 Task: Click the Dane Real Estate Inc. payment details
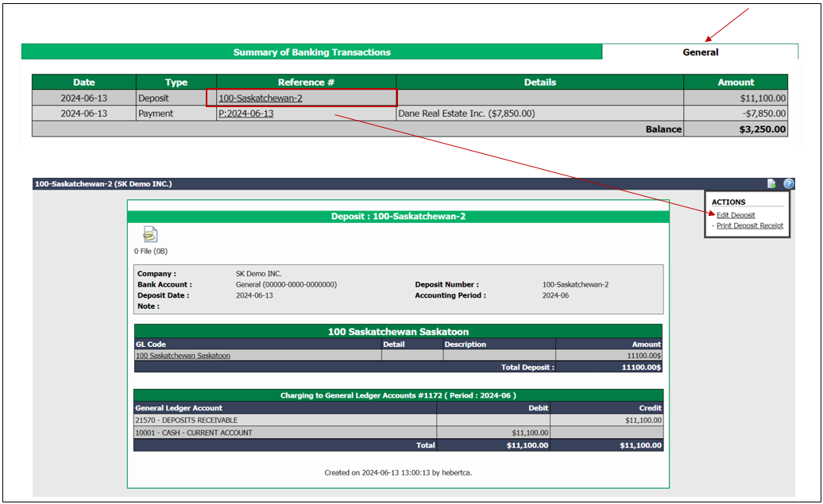[x=466, y=113]
